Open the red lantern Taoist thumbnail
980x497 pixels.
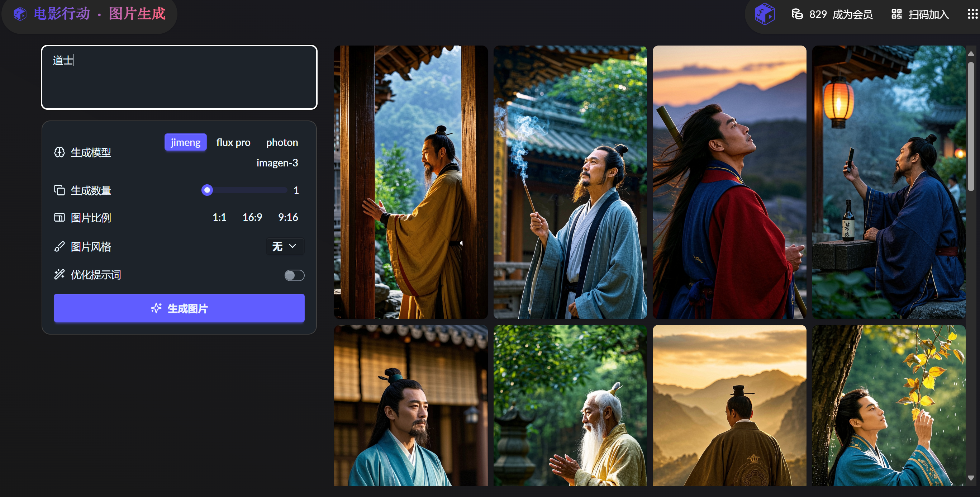(888, 182)
